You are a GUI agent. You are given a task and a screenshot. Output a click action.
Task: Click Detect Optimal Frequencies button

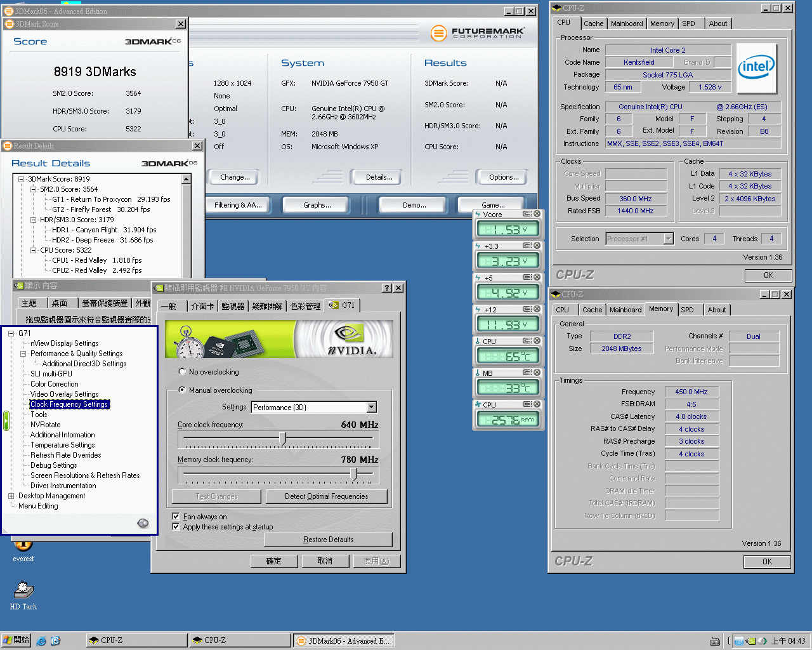coord(327,496)
